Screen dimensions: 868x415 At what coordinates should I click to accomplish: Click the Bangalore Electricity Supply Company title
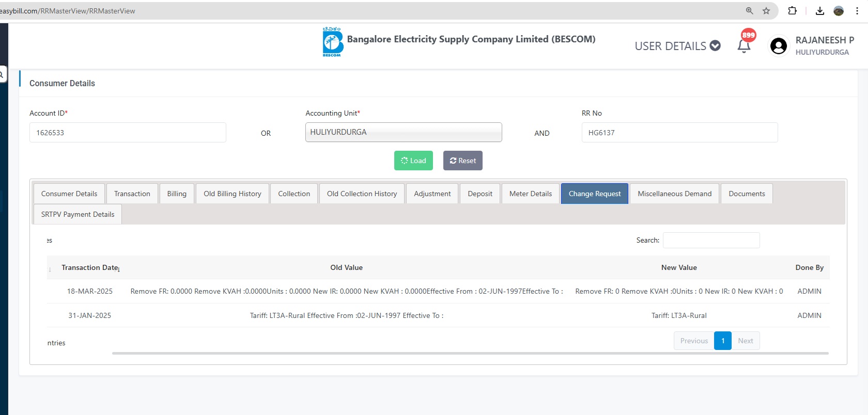pyautogui.click(x=471, y=39)
